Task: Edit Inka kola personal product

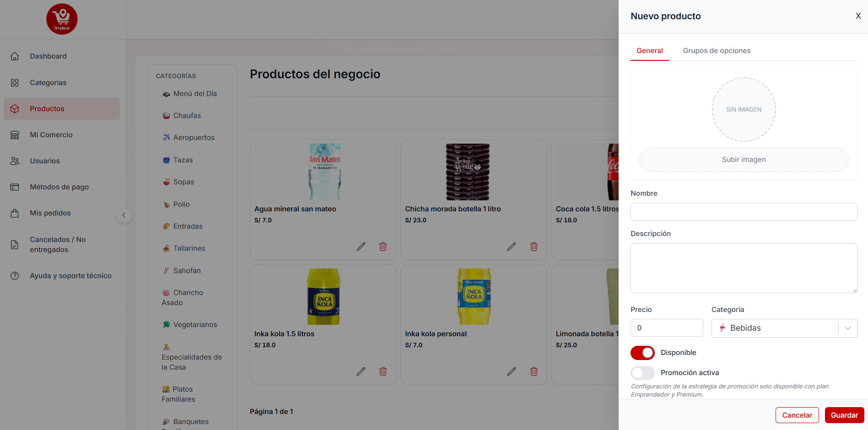Action: 512,371
